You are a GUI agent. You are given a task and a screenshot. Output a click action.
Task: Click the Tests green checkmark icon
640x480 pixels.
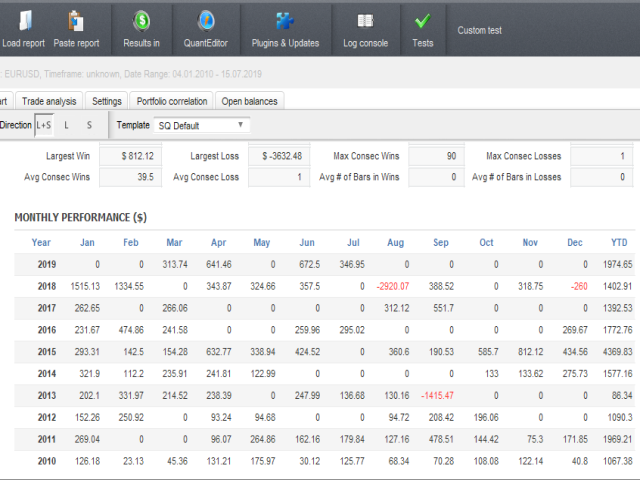[x=422, y=21]
